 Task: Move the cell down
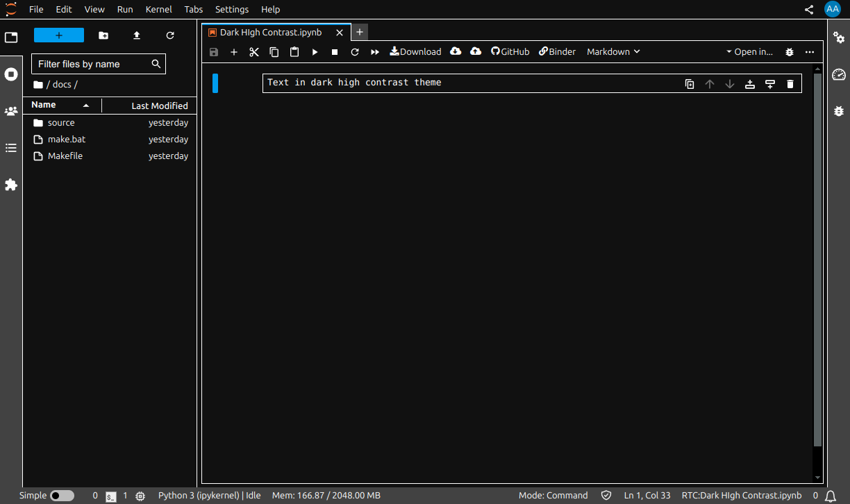pyautogui.click(x=730, y=84)
